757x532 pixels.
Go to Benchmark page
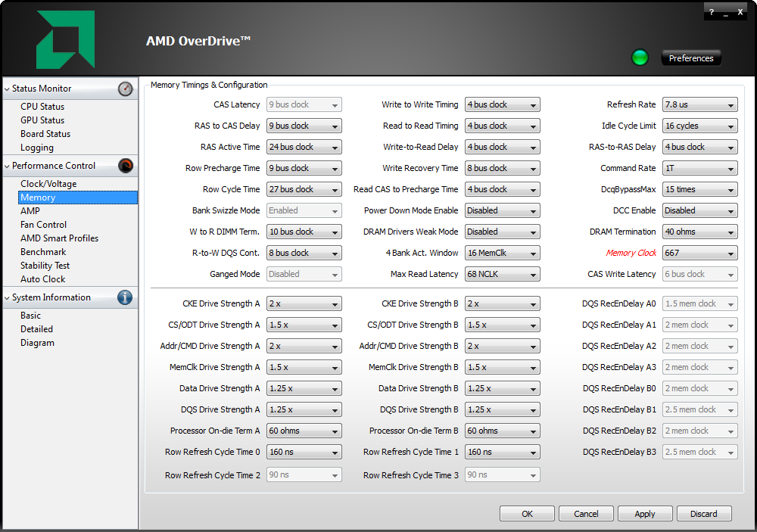click(x=43, y=252)
